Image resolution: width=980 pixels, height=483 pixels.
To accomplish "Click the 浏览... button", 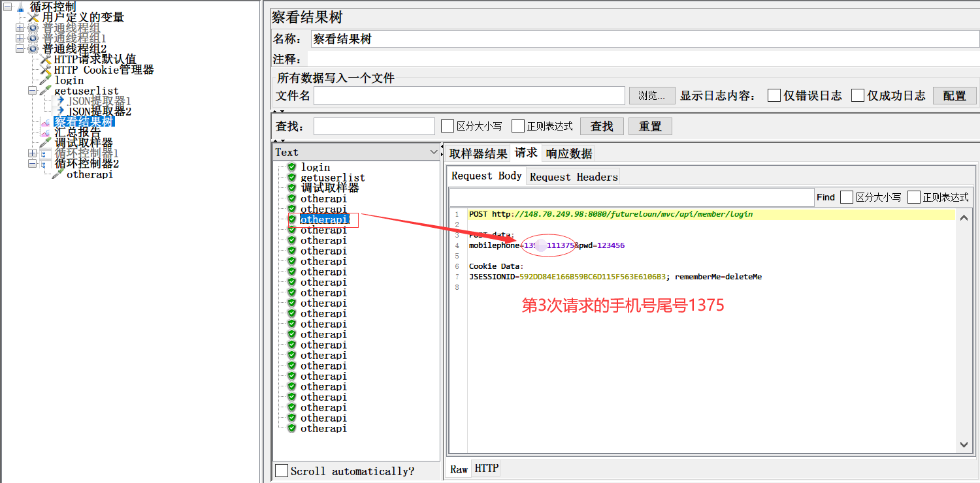I will click(x=651, y=96).
